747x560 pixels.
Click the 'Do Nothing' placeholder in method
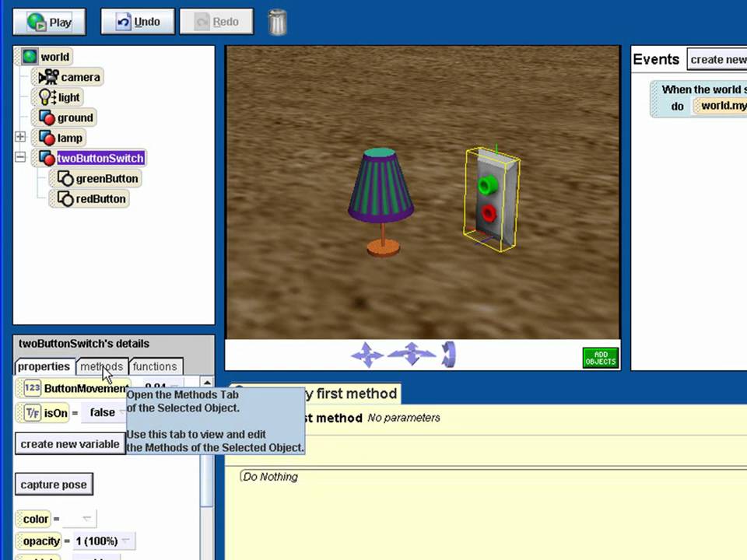click(x=271, y=477)
